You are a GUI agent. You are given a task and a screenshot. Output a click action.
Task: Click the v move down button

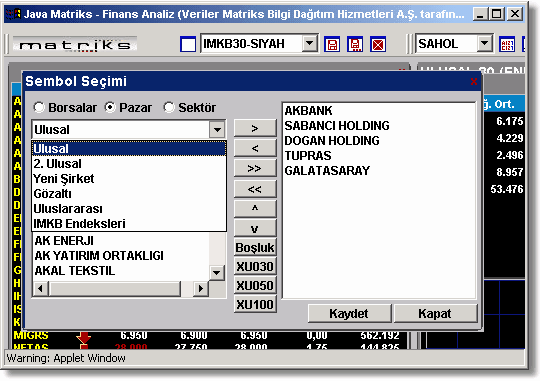pos(255,228)
